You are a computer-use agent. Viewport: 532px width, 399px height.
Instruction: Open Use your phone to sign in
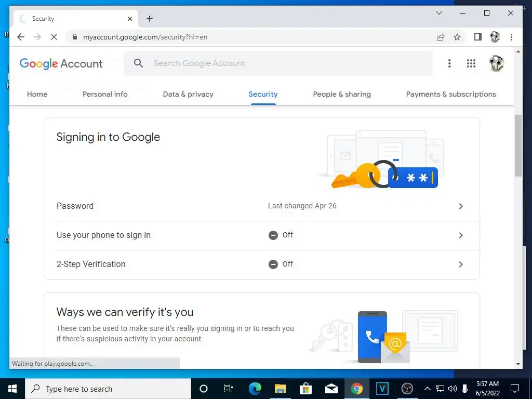pos(262,235)
